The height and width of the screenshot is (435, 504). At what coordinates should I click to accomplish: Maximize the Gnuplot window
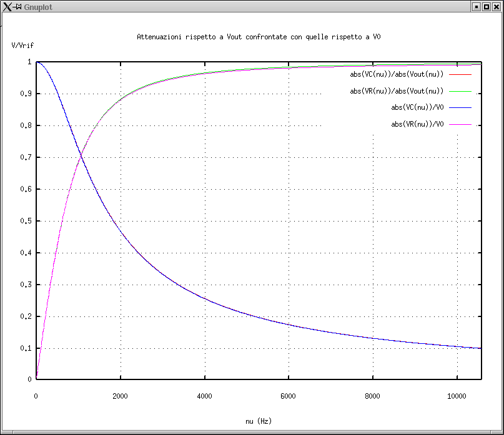(x=486, y=6)
